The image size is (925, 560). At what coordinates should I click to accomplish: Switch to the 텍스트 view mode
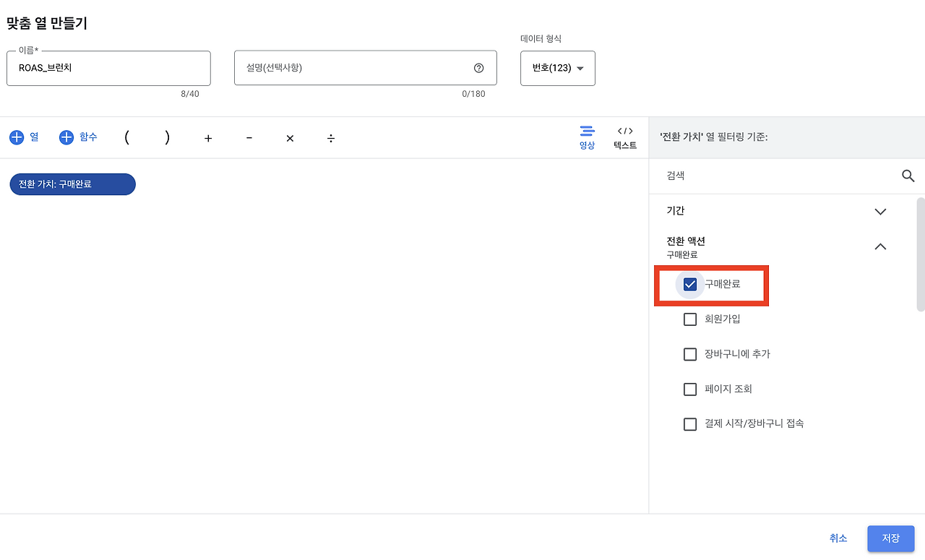(x=624, y=137)
